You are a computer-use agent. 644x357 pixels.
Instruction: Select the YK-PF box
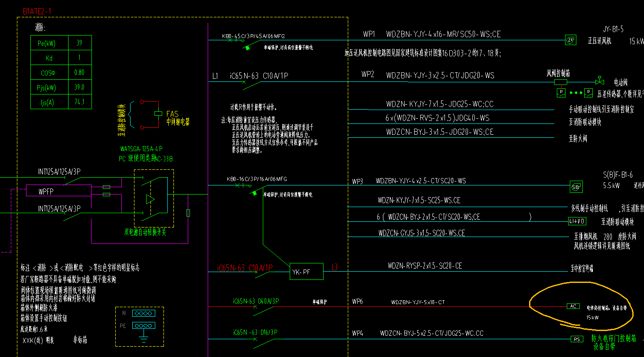(307, 272)
